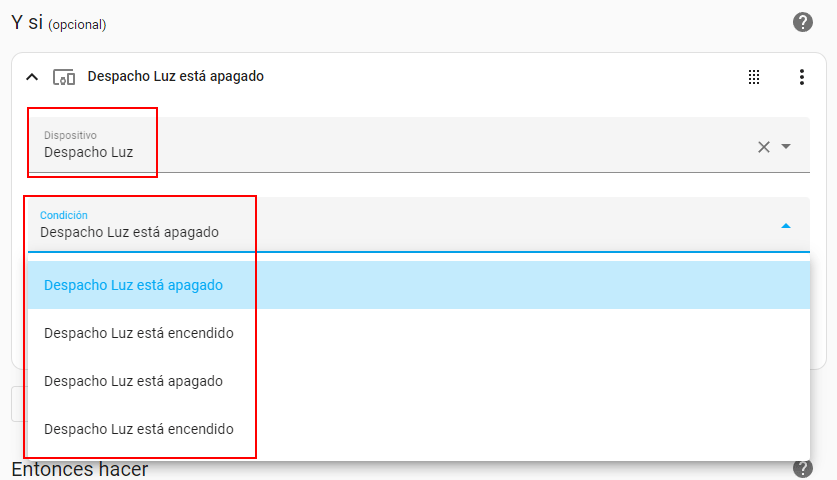Open help for the 'Entonces hacer' section
The height and width of the screenshot is (480, 837).
tap(803, 468)
